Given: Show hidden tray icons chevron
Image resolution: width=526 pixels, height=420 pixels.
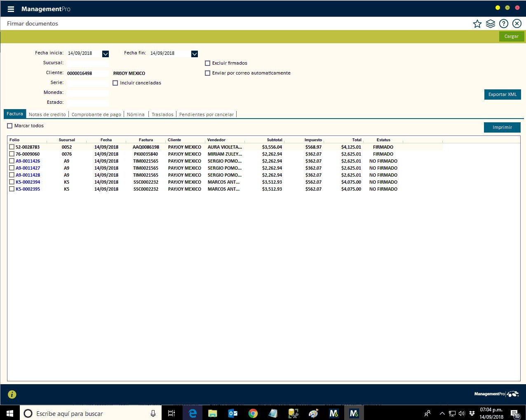Looking at the screenshot, I should click(442, 413).
